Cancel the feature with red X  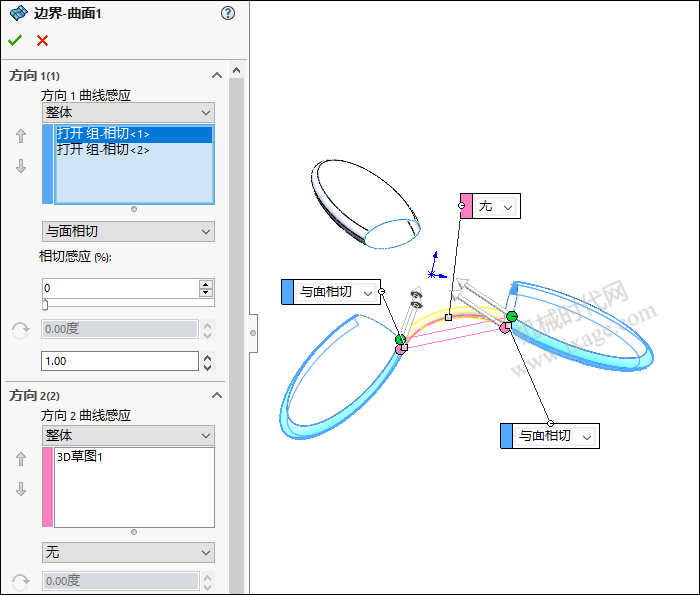pos(42,41)
